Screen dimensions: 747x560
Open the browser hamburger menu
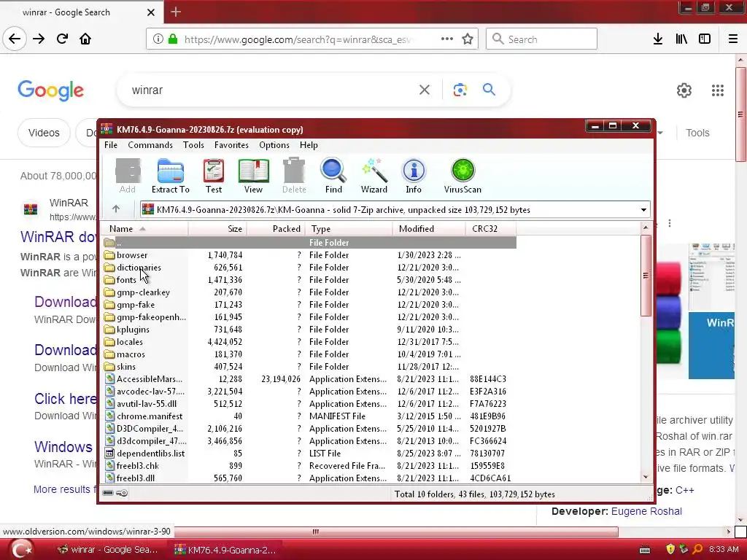coord(732,39)
